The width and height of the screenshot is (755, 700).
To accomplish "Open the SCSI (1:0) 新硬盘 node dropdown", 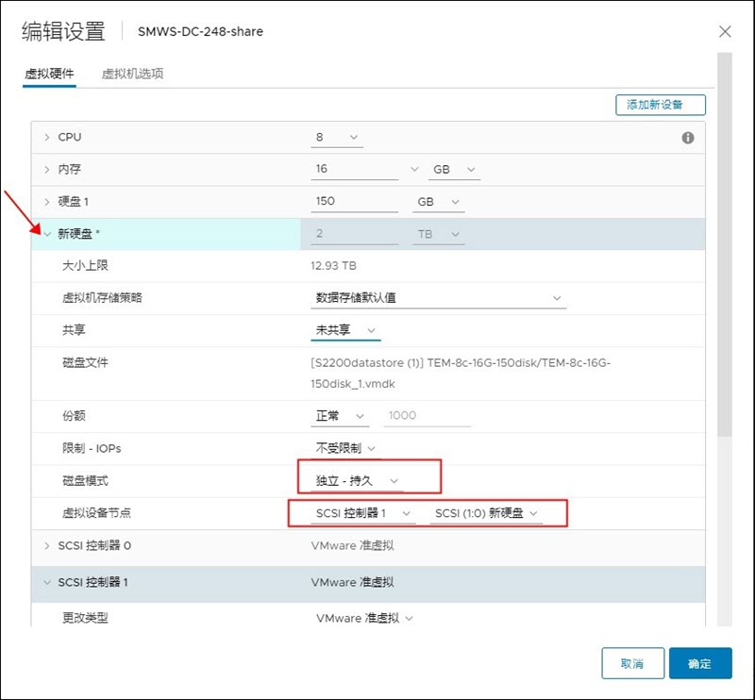I will coord(487,513).
